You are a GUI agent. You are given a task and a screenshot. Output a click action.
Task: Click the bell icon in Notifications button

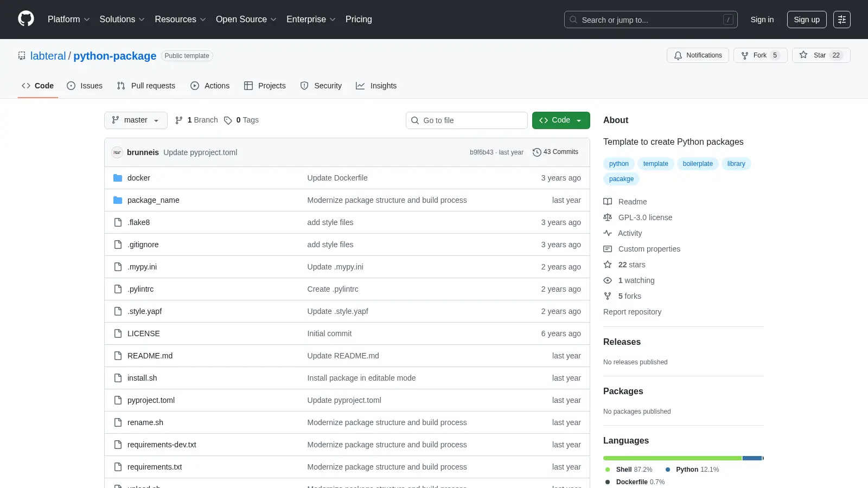click(678, 55)
